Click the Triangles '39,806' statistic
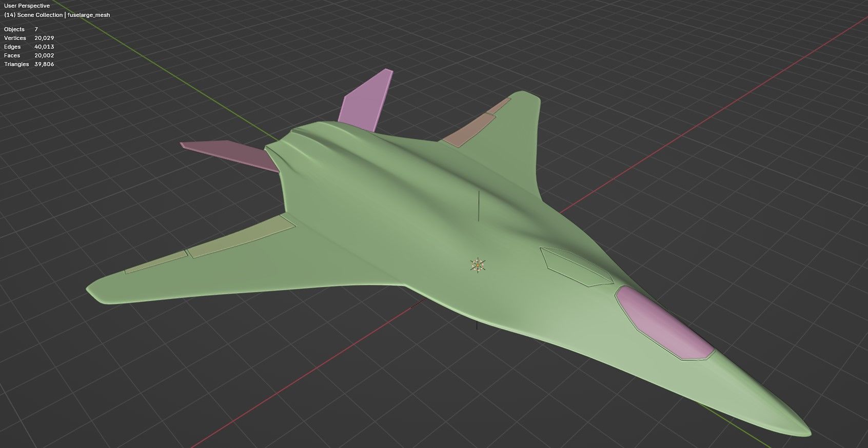This screenshot has height=448, width=868. [x=44, y=64]
